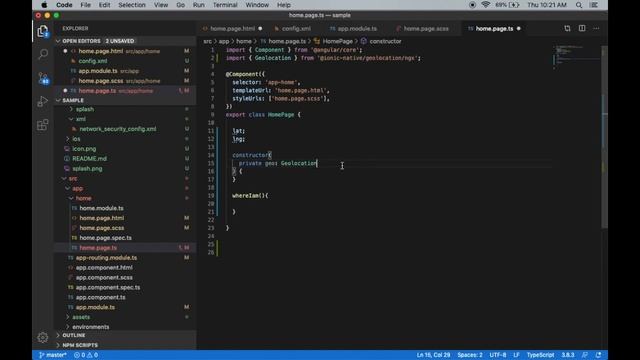Open the Extensions view
Viewport: 640px width, 360px height.
[x=43, y=125]
